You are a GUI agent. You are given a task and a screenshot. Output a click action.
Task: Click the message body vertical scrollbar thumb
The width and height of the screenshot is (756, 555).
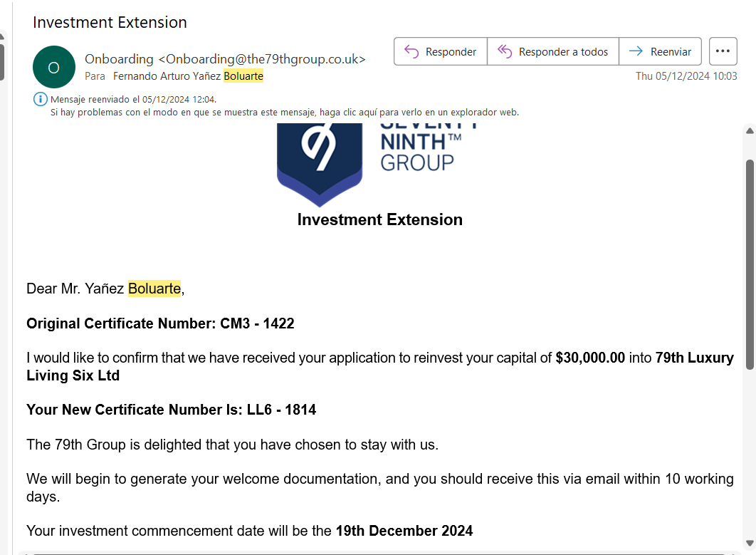click(x=749, y=264)
